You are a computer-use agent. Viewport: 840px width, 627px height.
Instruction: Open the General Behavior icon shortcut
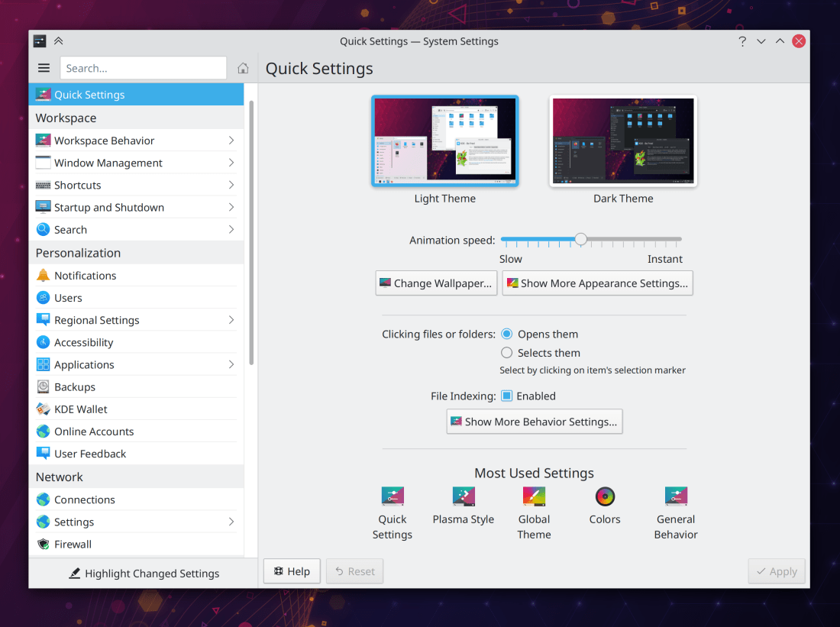point(676,496)
